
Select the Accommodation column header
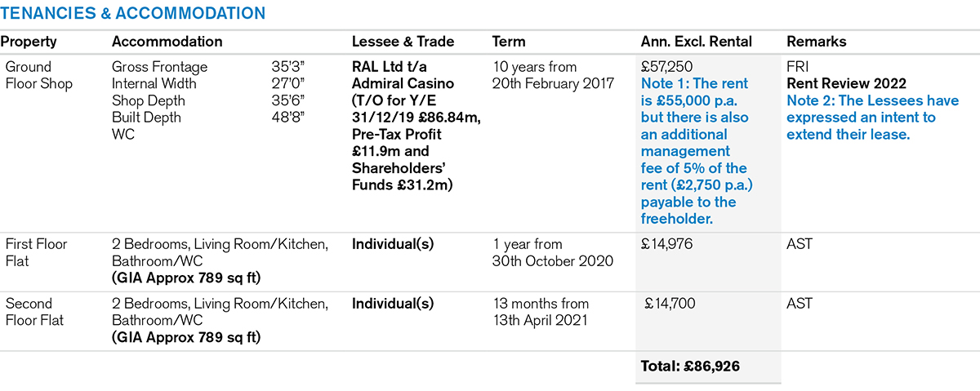point(167,42)
